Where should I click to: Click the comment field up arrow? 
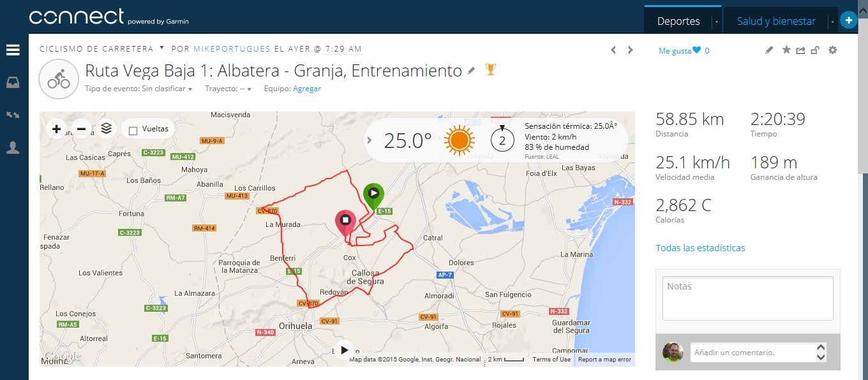821,348
